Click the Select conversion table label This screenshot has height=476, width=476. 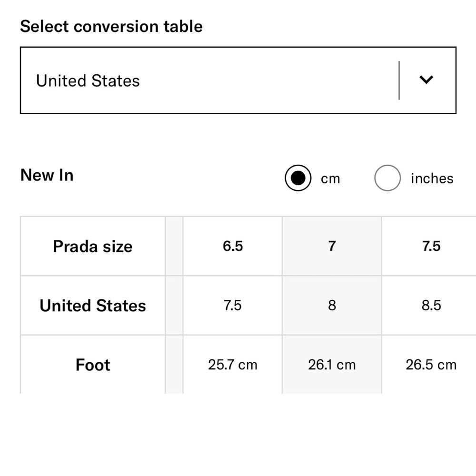click(x=111, y=26)
